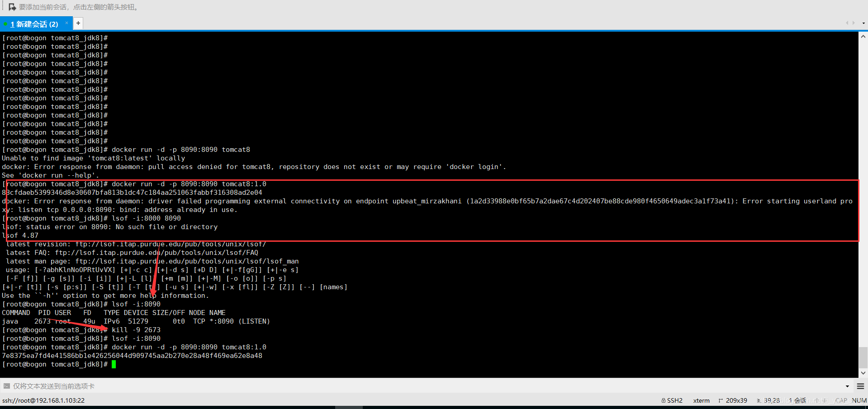Click the terminal scrollbar down arrow
This screenshot has width=868, height=409.
(x=863, y=373)
